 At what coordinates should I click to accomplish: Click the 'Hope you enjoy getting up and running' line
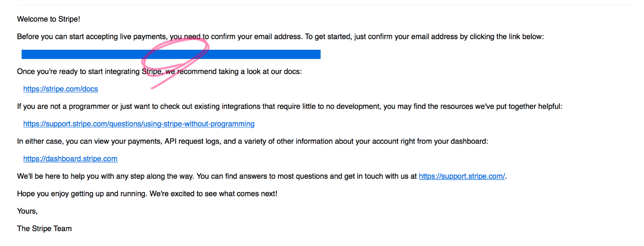click(x=147, y=194)
